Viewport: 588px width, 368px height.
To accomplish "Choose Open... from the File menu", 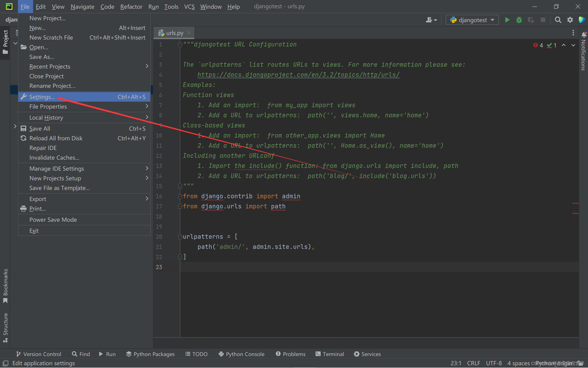I will [x=84, y=47].
